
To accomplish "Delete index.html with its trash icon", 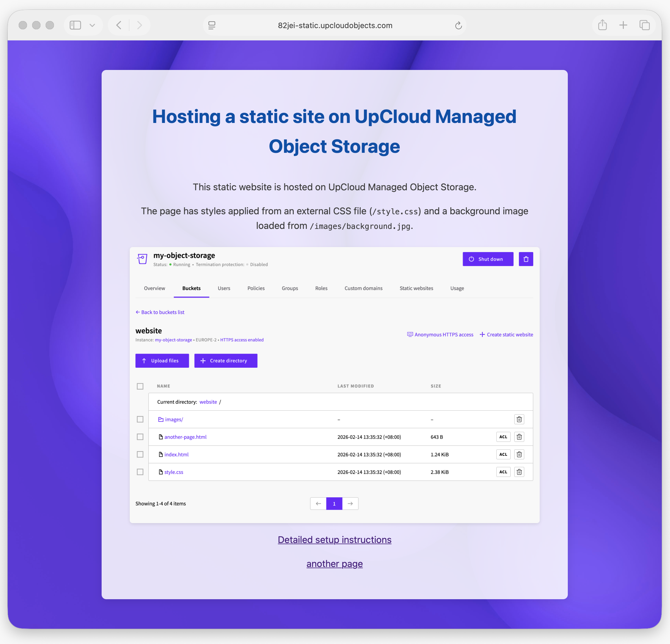I will click(519, 454).
